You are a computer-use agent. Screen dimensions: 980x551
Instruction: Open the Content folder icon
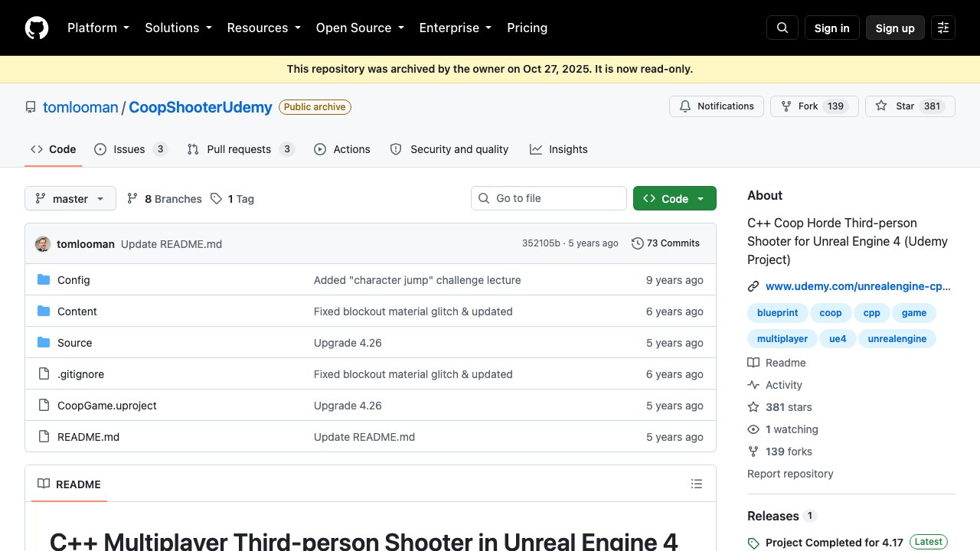point(44,311)
